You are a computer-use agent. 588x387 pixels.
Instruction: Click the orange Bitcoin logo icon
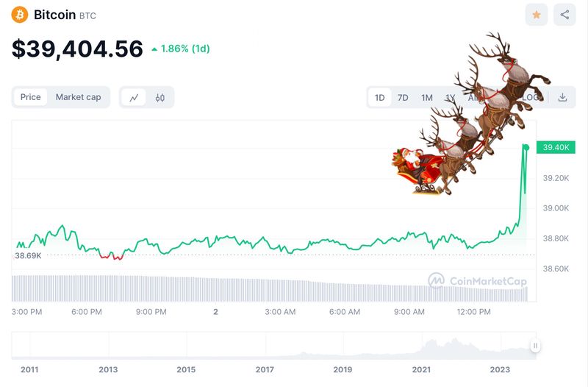pyautogui.click(x=20, y=15)
